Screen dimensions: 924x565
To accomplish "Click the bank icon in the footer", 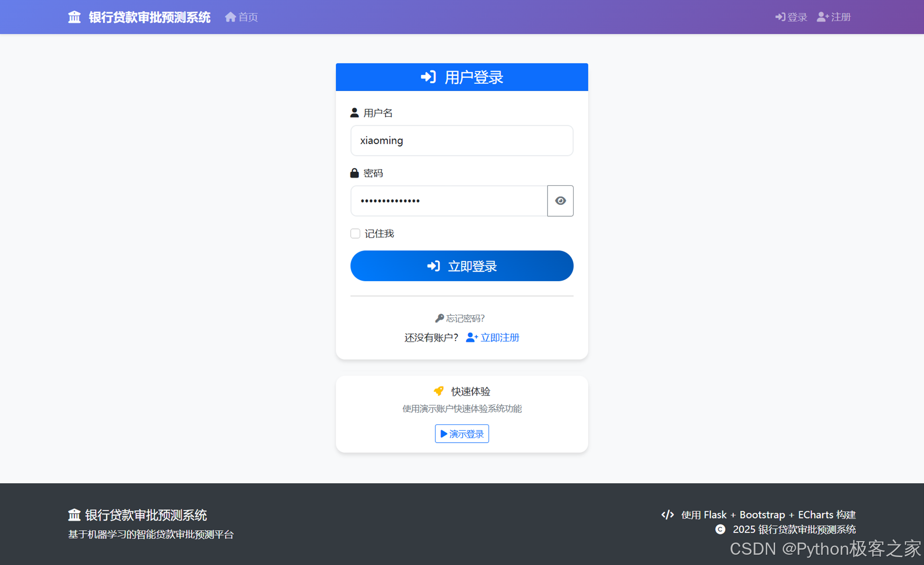I will click(x=74, y=515).
